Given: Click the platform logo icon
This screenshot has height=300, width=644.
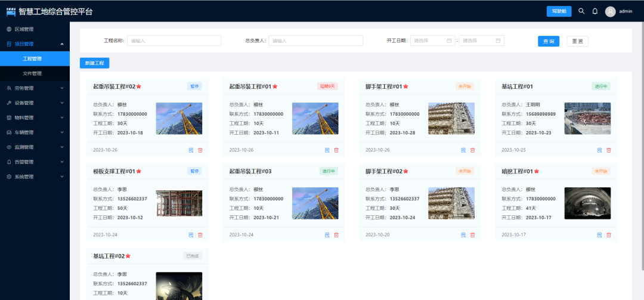Looking at the screenshot, I should point(11,11).
